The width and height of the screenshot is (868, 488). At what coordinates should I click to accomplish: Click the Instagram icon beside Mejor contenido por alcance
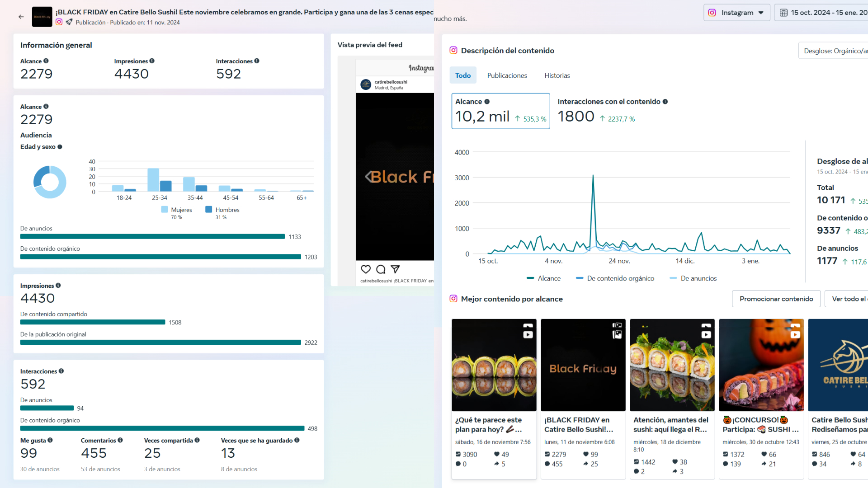click(x=453, y=299)
